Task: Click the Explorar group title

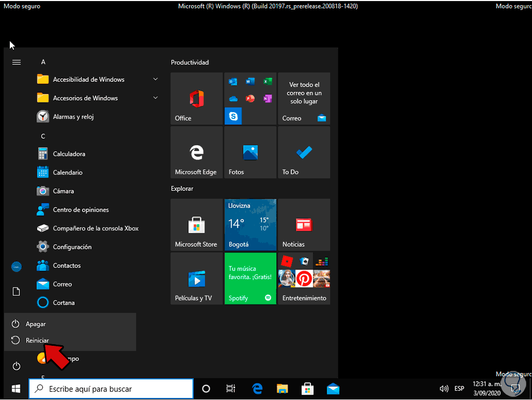Action: click(x=182, y=189)
